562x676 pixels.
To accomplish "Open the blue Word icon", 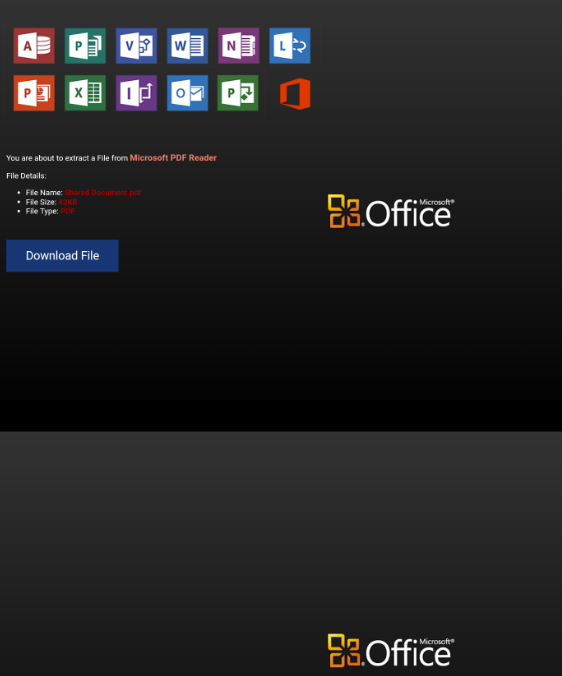I will pos(187,46).
